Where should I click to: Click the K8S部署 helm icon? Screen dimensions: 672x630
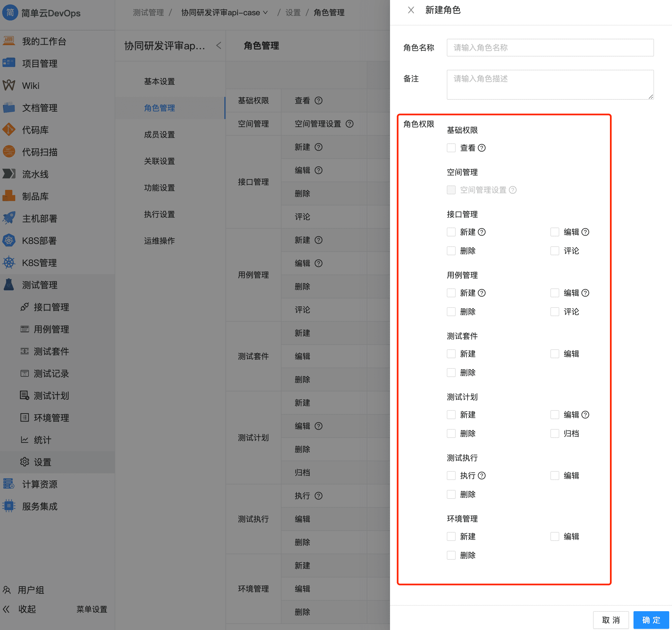coord(9,241)
